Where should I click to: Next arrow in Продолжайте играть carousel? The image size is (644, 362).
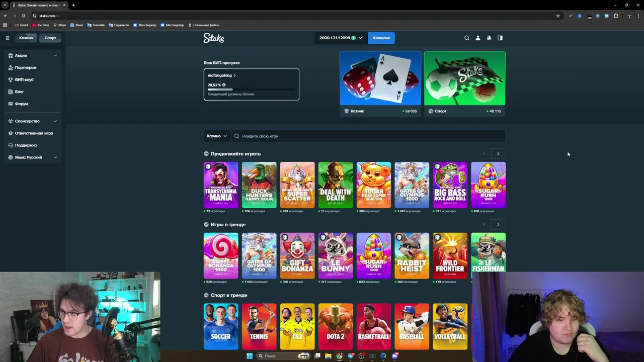[498, 154]
